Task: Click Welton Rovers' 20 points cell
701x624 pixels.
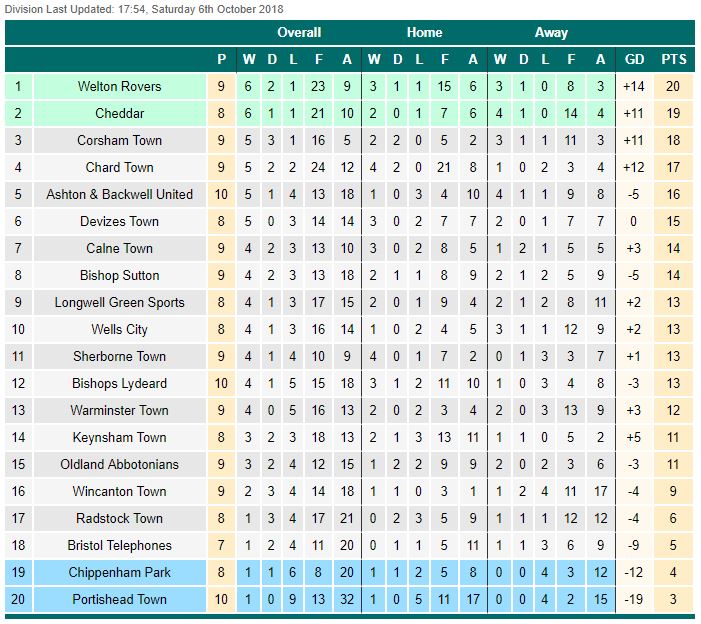Action: [673, 86]
